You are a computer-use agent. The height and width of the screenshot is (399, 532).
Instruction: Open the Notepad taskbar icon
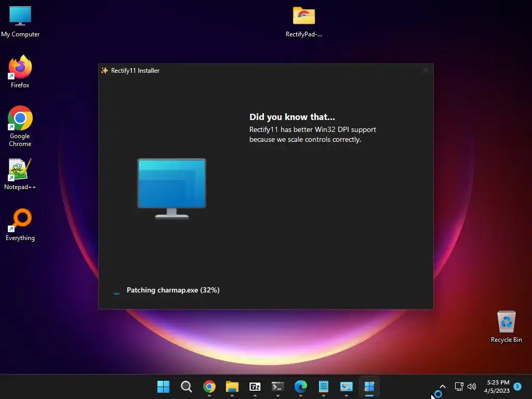pos(323,387)
